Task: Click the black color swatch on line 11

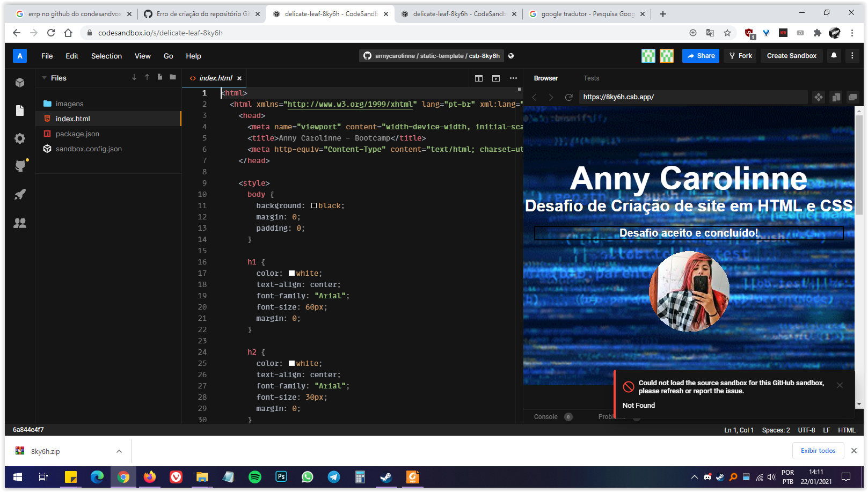Action: pos(314,206)
